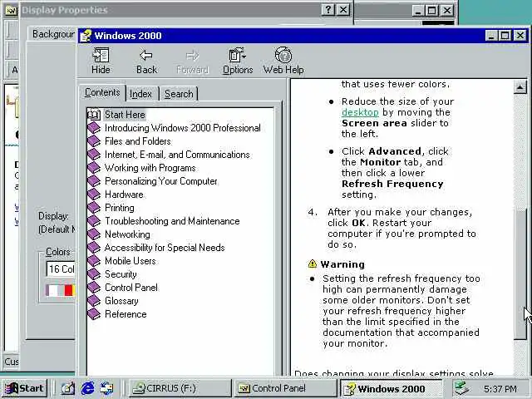
Task: Select the Contents tab
Action: pyautogui.click(x=102, y=92)
